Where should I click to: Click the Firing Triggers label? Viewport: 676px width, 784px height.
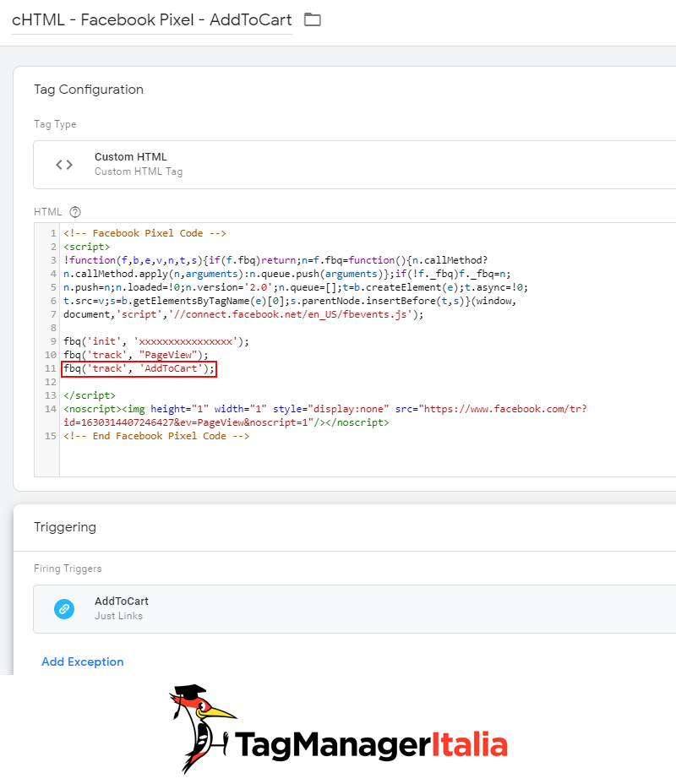tap(68, 569)
